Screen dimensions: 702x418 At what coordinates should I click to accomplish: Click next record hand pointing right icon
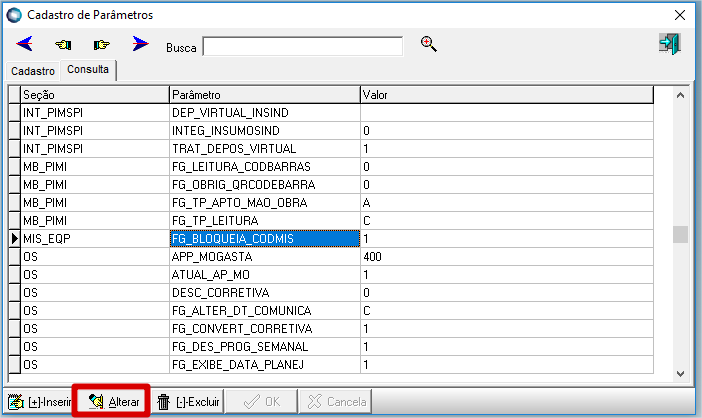tap(102, 44)
